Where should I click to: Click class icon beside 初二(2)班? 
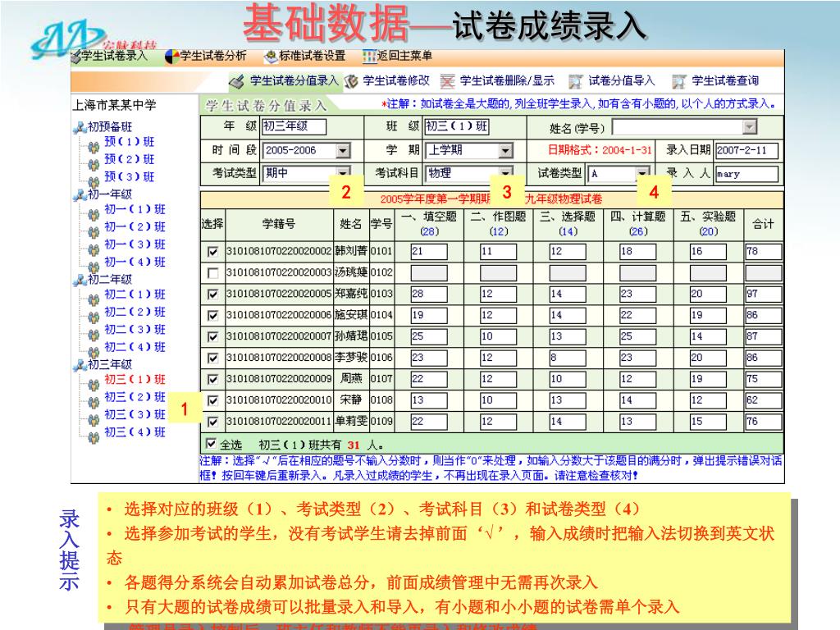[94, 317]
